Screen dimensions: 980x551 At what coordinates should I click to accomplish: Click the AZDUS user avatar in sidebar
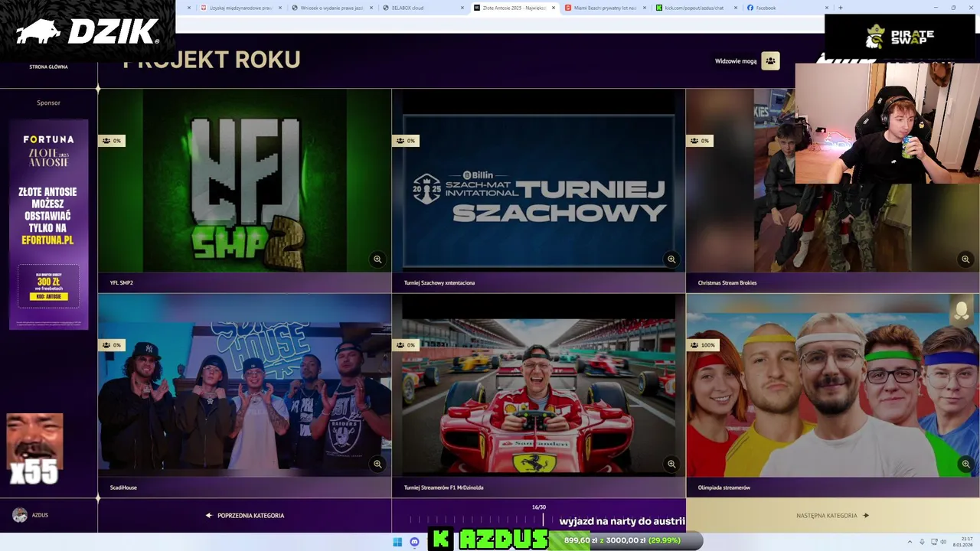(20, 515)
